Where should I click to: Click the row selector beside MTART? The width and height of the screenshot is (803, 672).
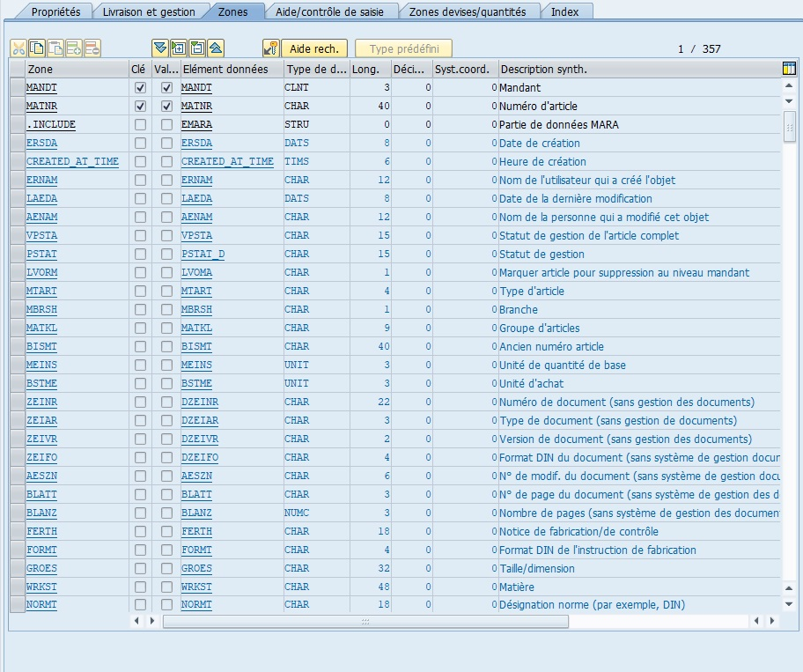coord(17,292)
